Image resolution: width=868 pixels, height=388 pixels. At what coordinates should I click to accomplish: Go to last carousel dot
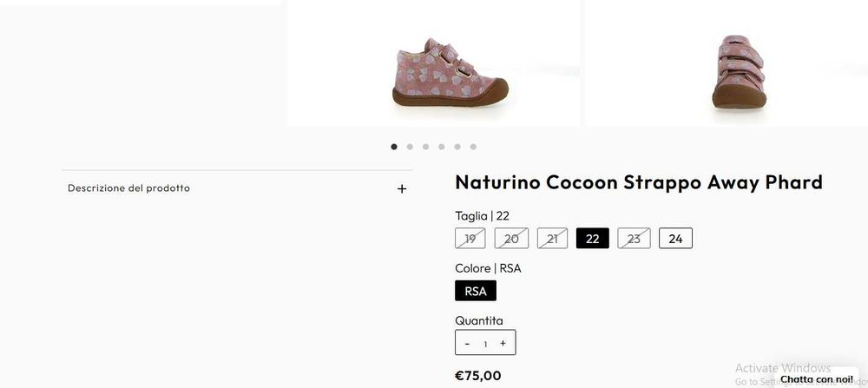click(x=473, y=147)
